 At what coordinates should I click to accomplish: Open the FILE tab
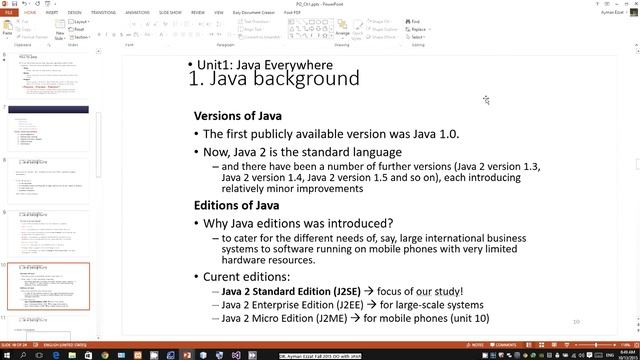point(9,13)
